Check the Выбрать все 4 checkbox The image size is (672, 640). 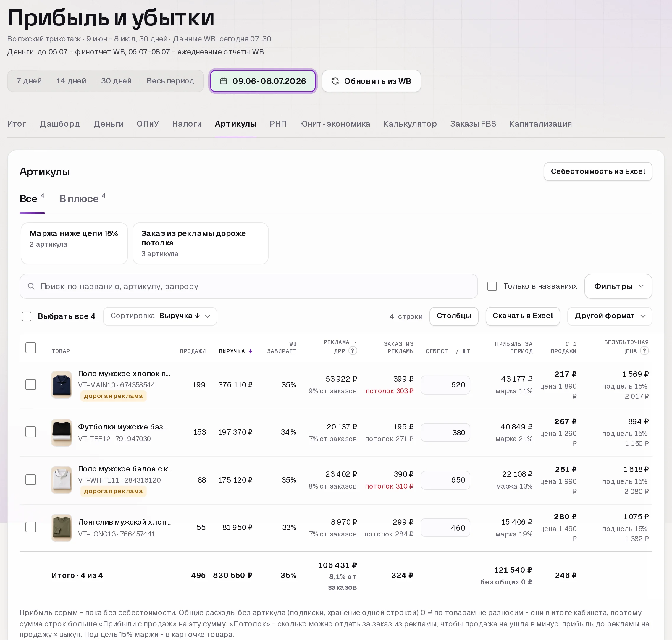click(x=27, y=316)
